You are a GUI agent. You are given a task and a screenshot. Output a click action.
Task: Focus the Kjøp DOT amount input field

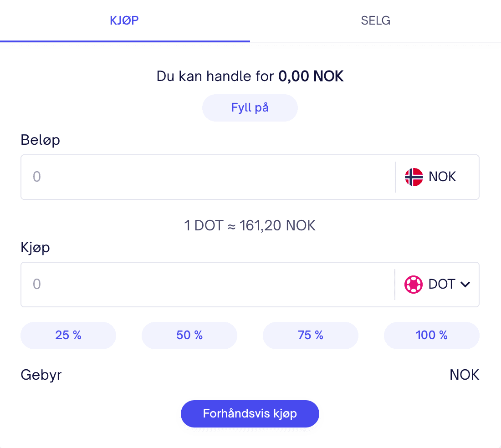[207, 285]
